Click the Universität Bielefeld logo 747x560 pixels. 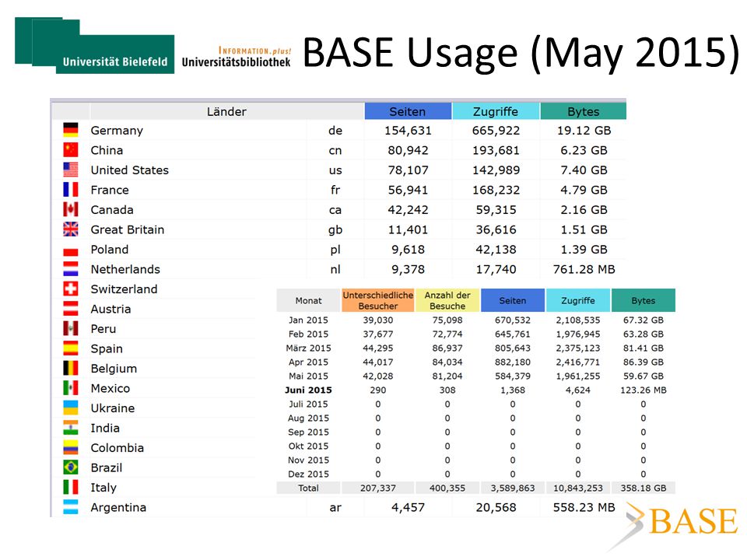click(94, 45)
